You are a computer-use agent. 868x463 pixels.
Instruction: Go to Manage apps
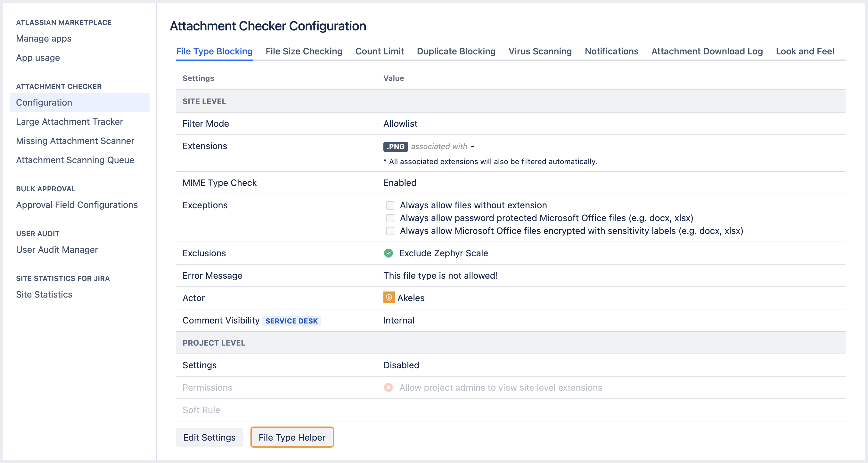tap(44, 38)
